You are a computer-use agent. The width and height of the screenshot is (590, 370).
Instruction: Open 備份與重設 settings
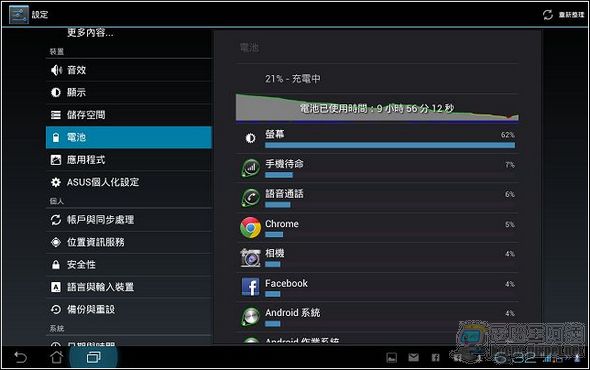coord(129,309)
